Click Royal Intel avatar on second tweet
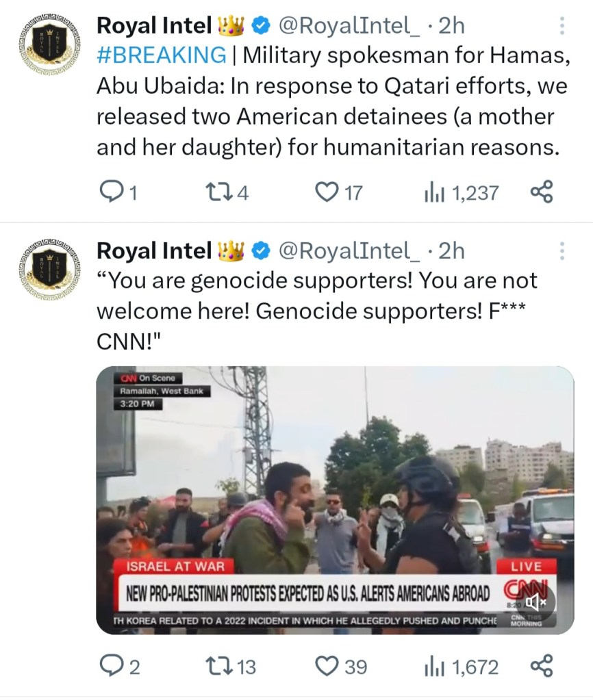This screenshot has width=593, height=700. click(x=49, y=269)
